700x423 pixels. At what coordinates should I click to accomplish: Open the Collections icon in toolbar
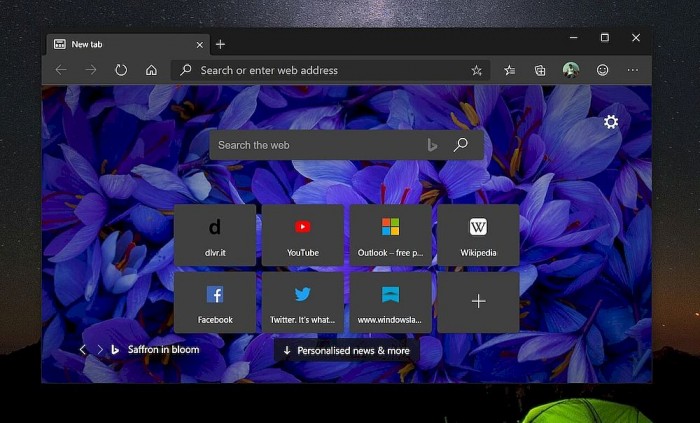[x=540, y=70]
